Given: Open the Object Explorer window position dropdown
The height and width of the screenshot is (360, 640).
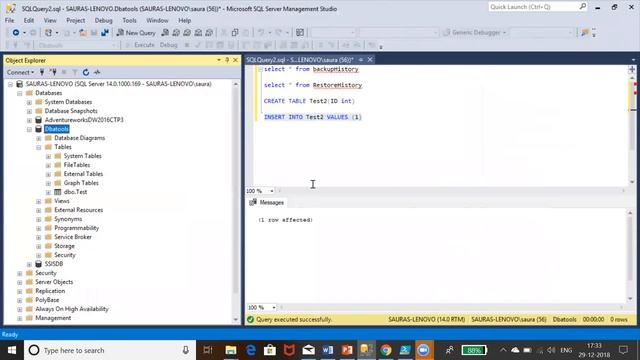Looking at the screenshot, I should click(x=219, y=60).
